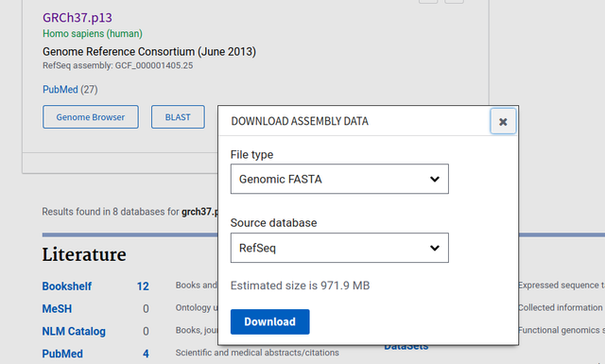Click the Scientific and medical abstracts/citations description
This screenshot has width=605, height=364.
[x=257, y=353]
